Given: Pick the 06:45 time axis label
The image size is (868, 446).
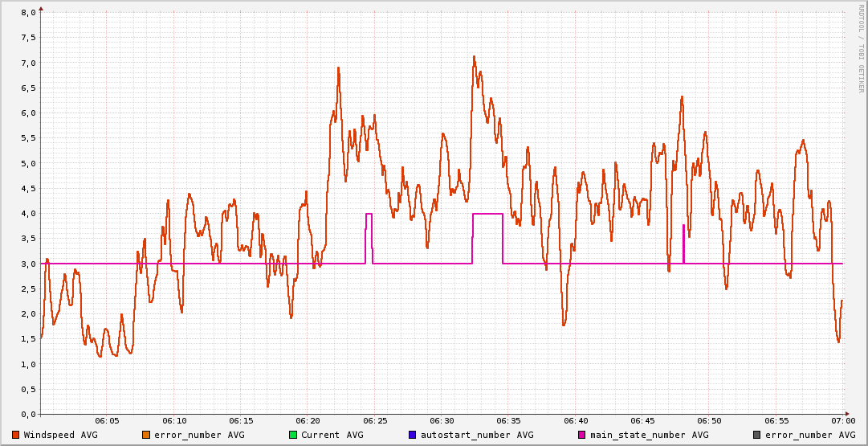Looking at the screenshot, I should point(642,420).
